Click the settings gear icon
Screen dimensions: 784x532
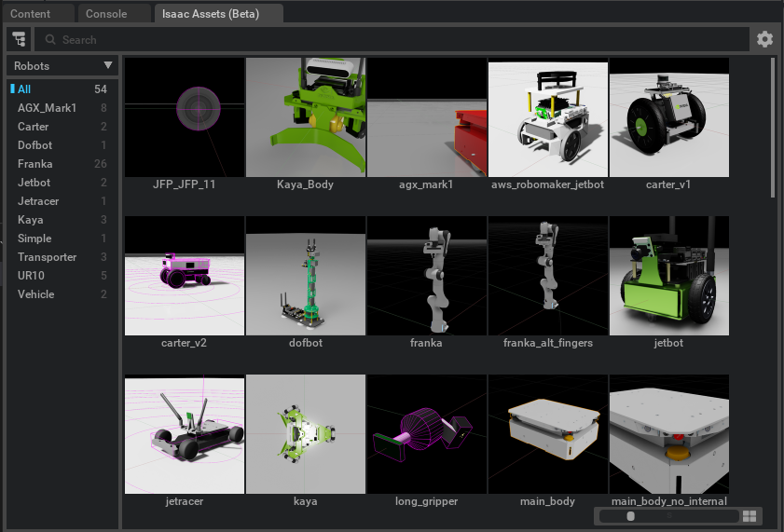click(764, 39)
